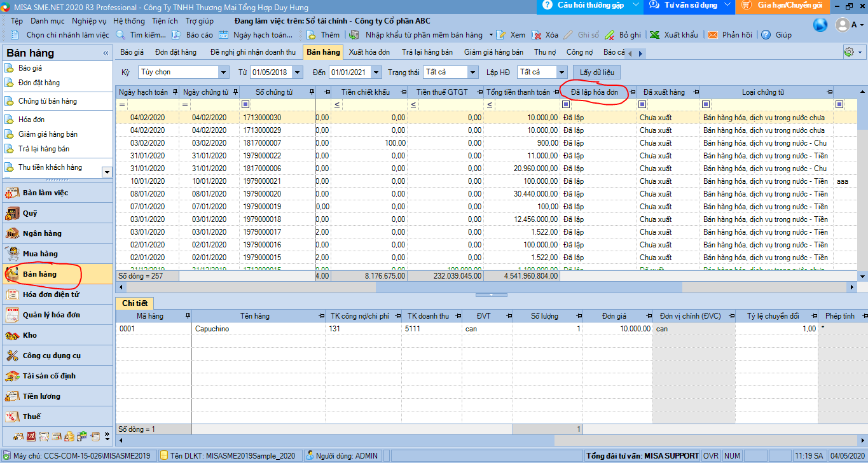This screenshot has height=463, width=868.
Task: Toggle pin on Tiền thuế GTGT column
Action: 479,92
